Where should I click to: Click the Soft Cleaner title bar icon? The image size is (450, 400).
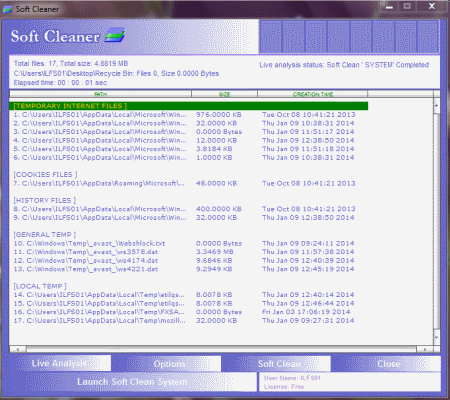coord(7,9)
